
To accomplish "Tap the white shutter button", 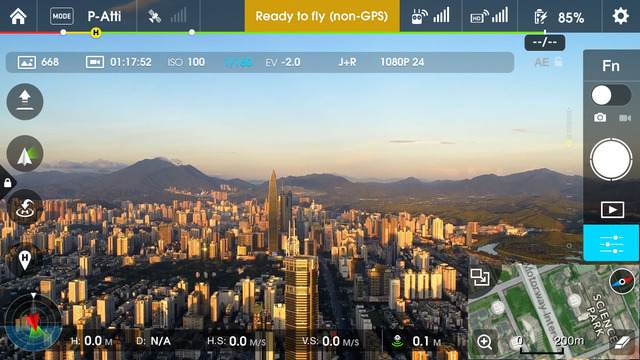I will pyautogui.click(x=611, y=159).
